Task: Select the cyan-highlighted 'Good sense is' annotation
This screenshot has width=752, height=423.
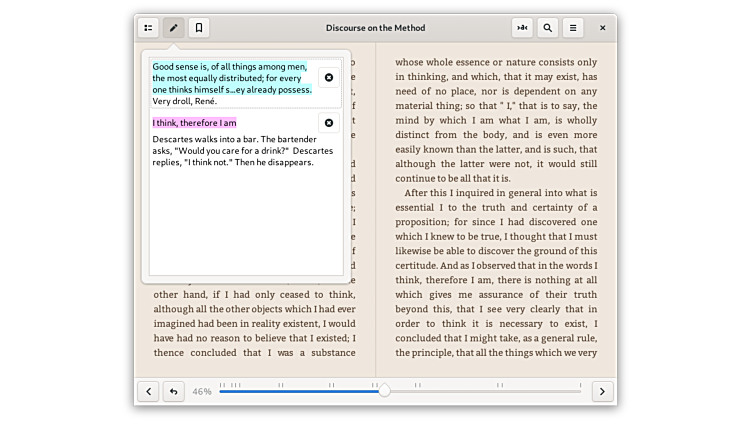Action: click(x=230, y=78)
